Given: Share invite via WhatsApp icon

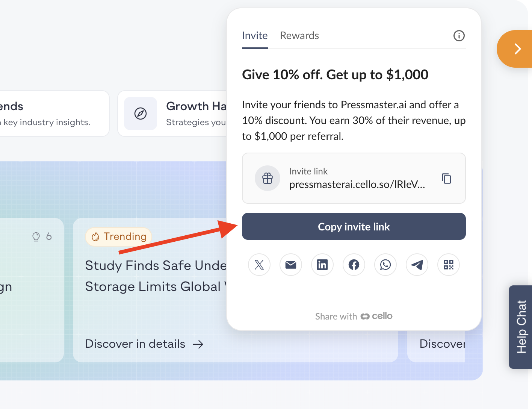Looking at the screenshot, I should pyautogui.click(x=385, y=265).
